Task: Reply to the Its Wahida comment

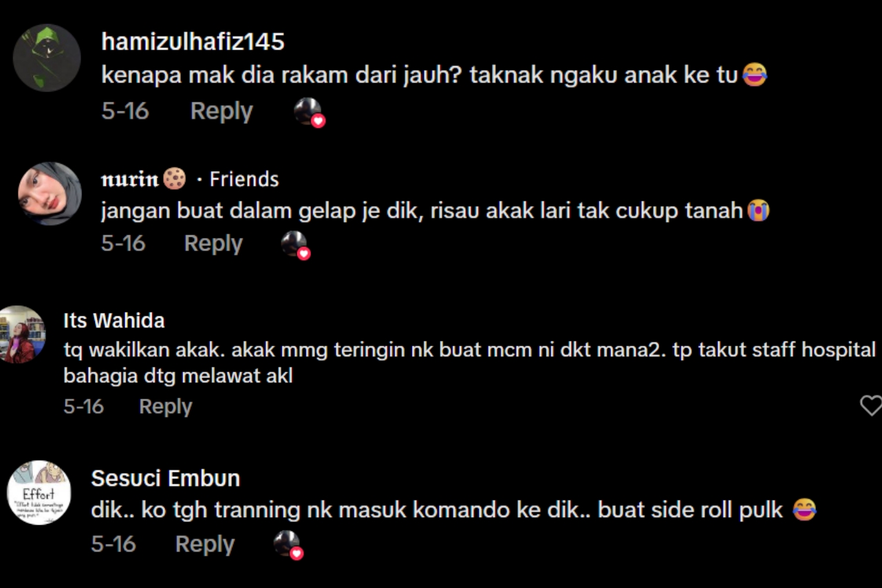Action: [x=165, y=406]
